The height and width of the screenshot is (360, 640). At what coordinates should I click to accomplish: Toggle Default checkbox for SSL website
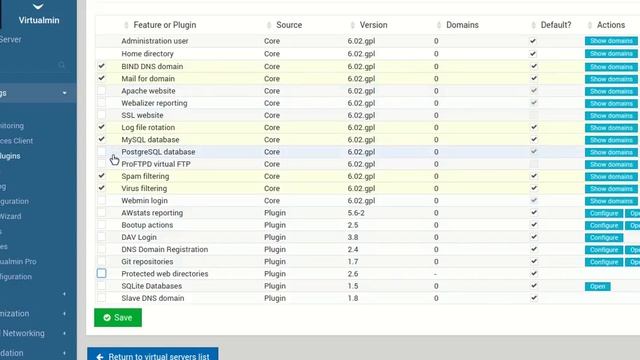pyautogui.click(x=533, y=115)
